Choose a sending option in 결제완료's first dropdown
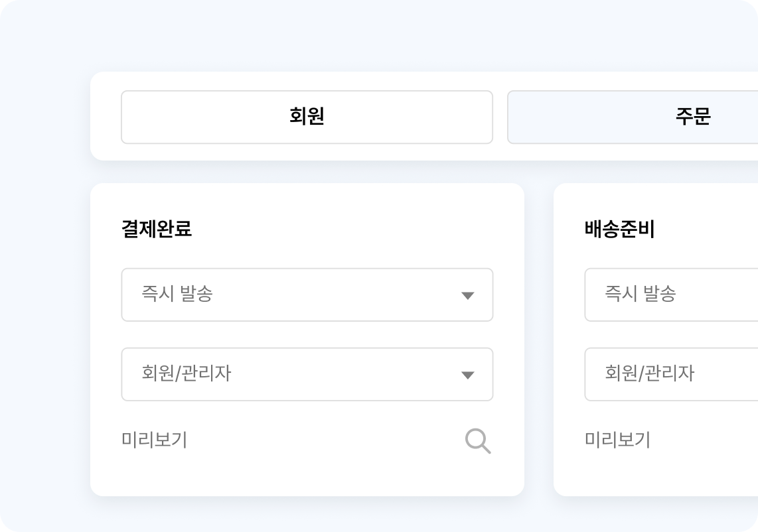Image resolution: width=758 pixels, height=532 pixels. pos(307,295)
